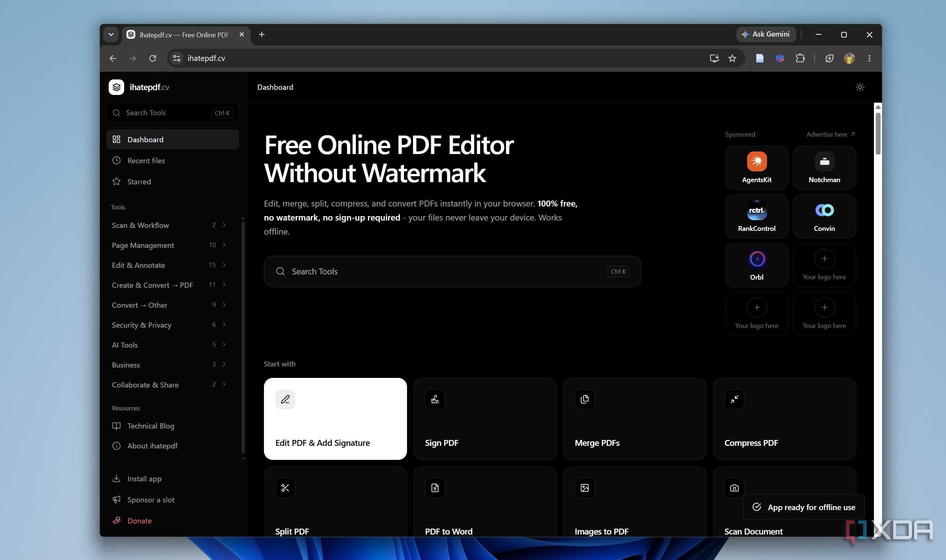Expand the Convert → Other category
The height and width of the screenshot is (560, 946).
click(x=169, y=305)
